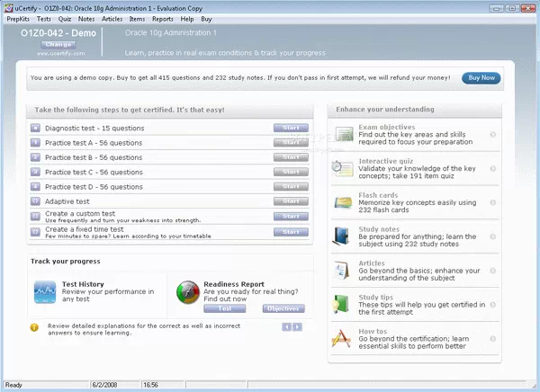This screenshot has height=392, width=540.
Task: Open the Readiness Report heading
Action: [x=234, y=284]
